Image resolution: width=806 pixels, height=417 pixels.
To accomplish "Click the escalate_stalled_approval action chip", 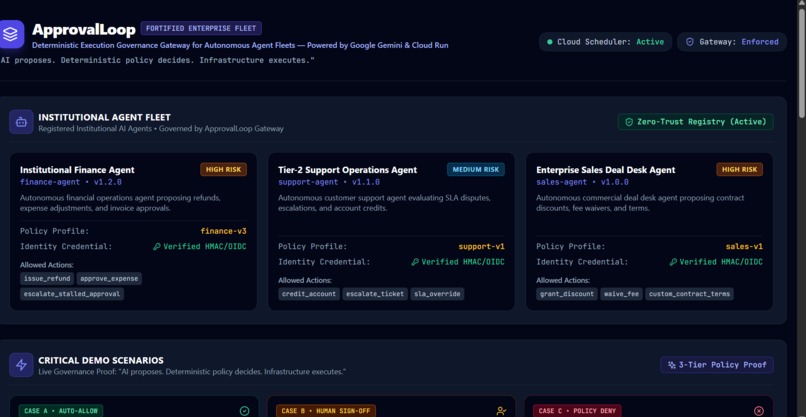I will pos(72,294).
